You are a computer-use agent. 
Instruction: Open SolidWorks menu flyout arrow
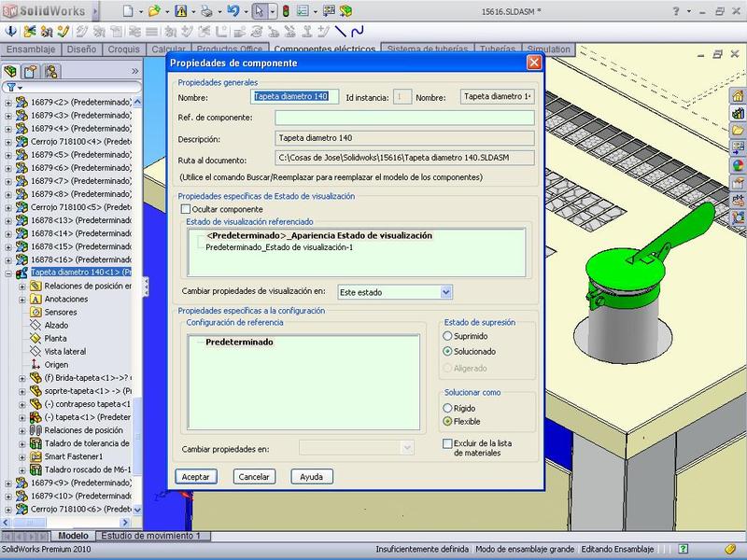(x=94, y=11)
